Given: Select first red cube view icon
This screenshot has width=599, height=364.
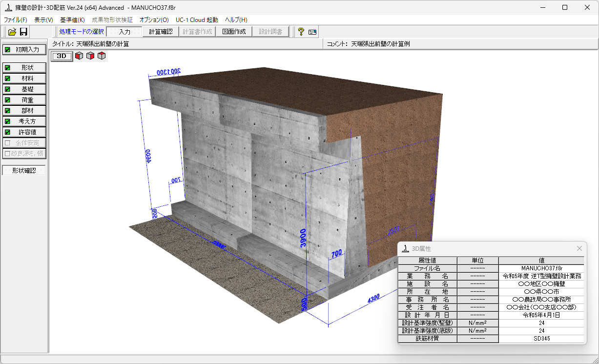Looking at the screenshot, I should tap(79, 56).
